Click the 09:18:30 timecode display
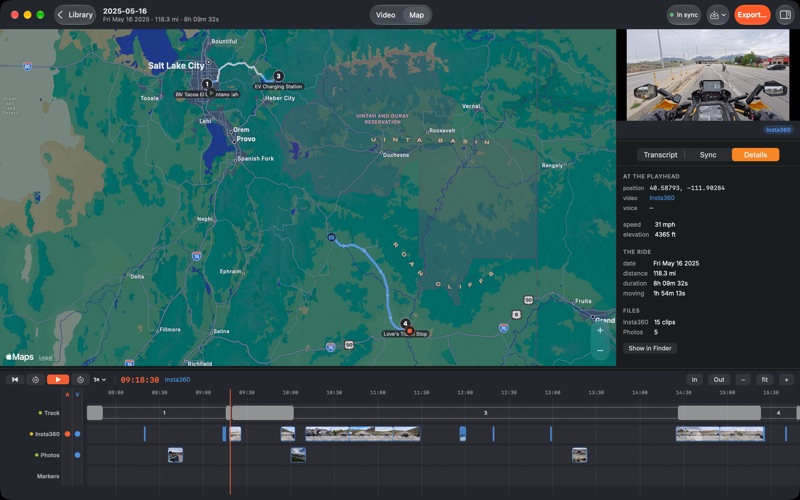The width and height of the screenshot is (800, 500). pos(140,380)
